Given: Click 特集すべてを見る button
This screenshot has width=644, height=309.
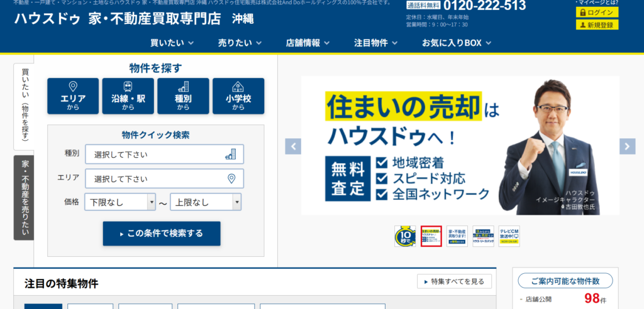Looking at the screenshot, I should [454, 281].
